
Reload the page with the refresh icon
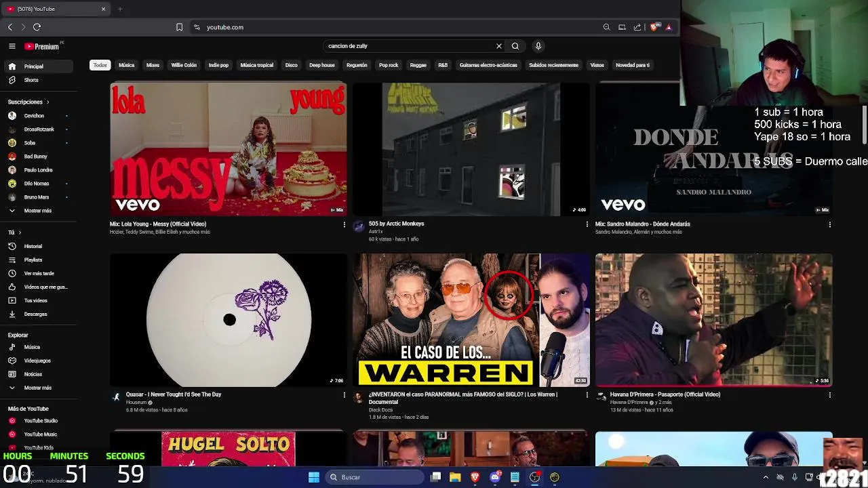[x=37, y=27]
